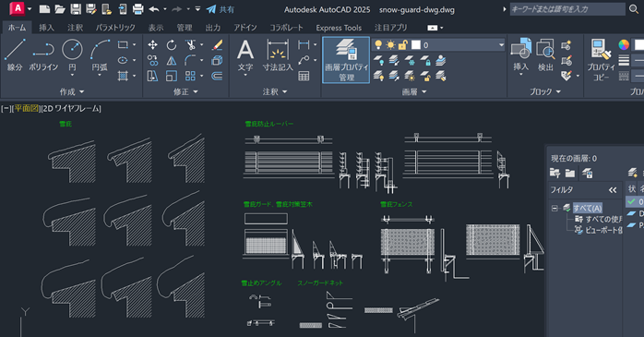Select the Erase tool icon
The height and width of the screenshot is (337, 644).
click(x=217, y=45)
